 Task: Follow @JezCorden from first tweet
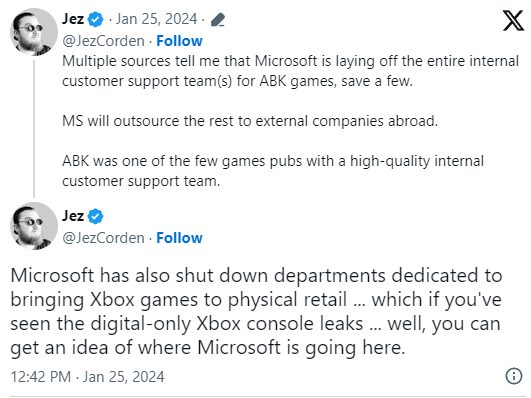click(179, 41)
